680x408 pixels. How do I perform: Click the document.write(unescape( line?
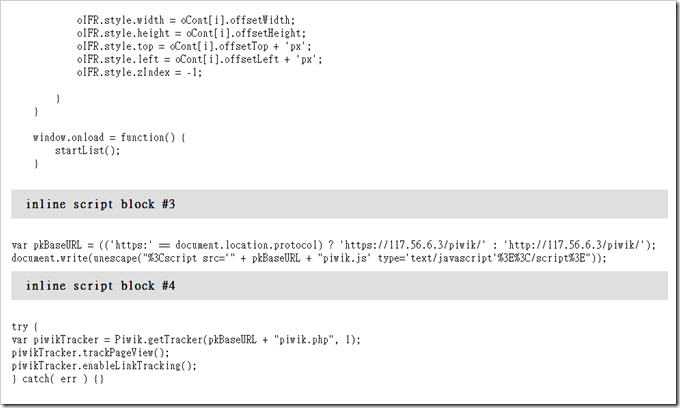[309, 258]
